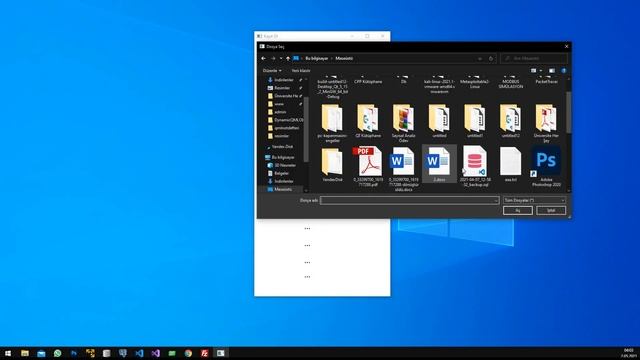The width and height of the screenshot is (640, 360).
Task: Select the YandexDisk folder icon
Action: (x=332, y=162)
